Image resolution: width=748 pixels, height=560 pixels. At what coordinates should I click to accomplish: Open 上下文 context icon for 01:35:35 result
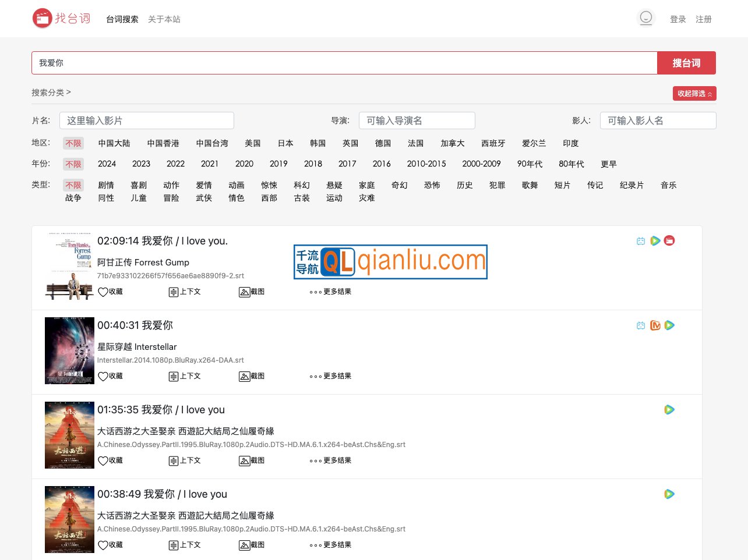point(174,460)
